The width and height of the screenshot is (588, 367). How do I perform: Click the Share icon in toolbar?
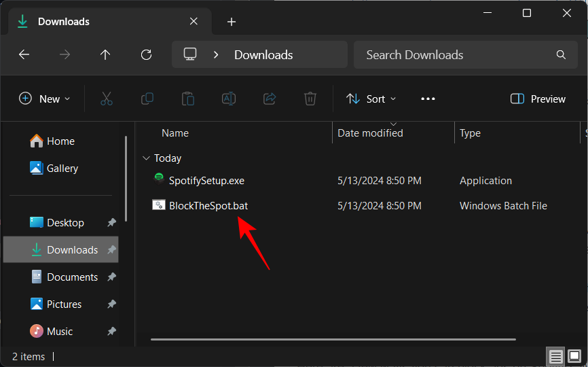tap(270, 99)
